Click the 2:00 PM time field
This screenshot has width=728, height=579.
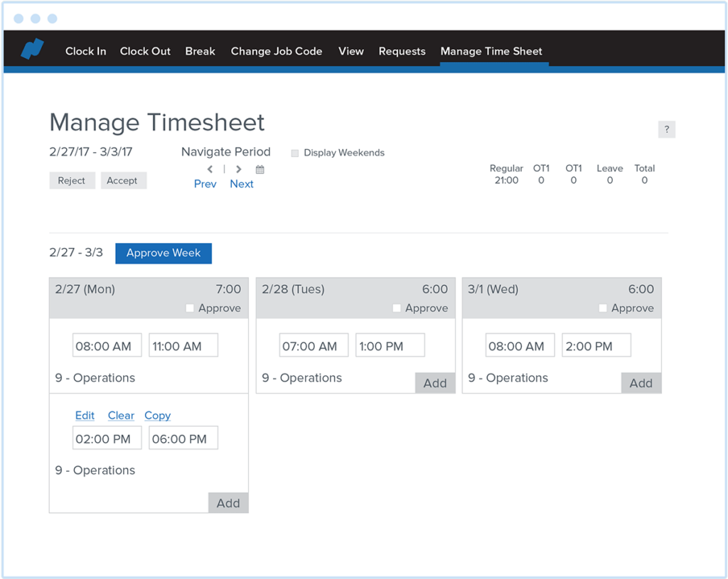point(596,345)
